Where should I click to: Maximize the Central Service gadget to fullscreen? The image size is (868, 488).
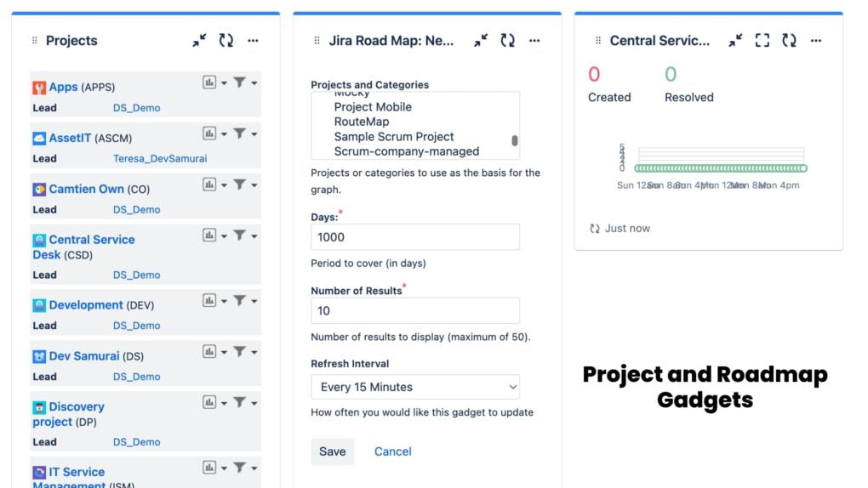[x=762, y=41]
